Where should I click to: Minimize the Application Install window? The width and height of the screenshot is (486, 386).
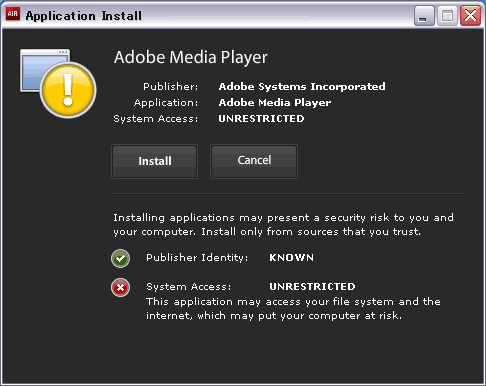click(424, 15)
